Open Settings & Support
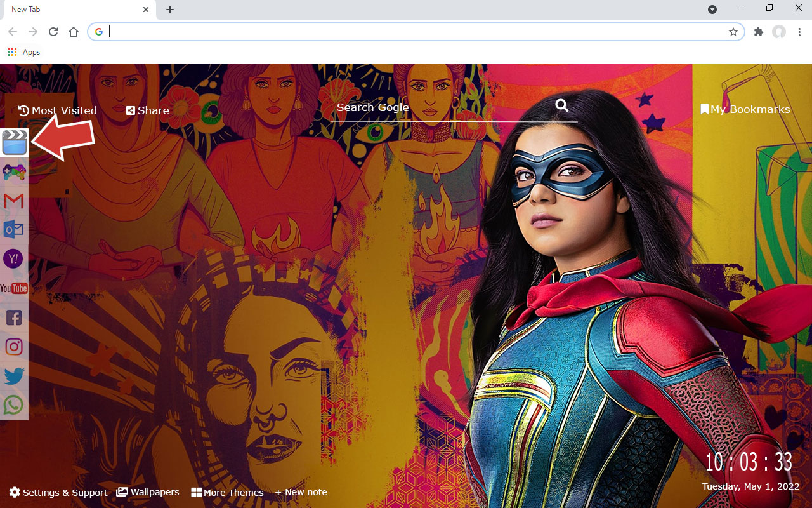The width and height of the screenshot is (812, 508). coord(58,493)
